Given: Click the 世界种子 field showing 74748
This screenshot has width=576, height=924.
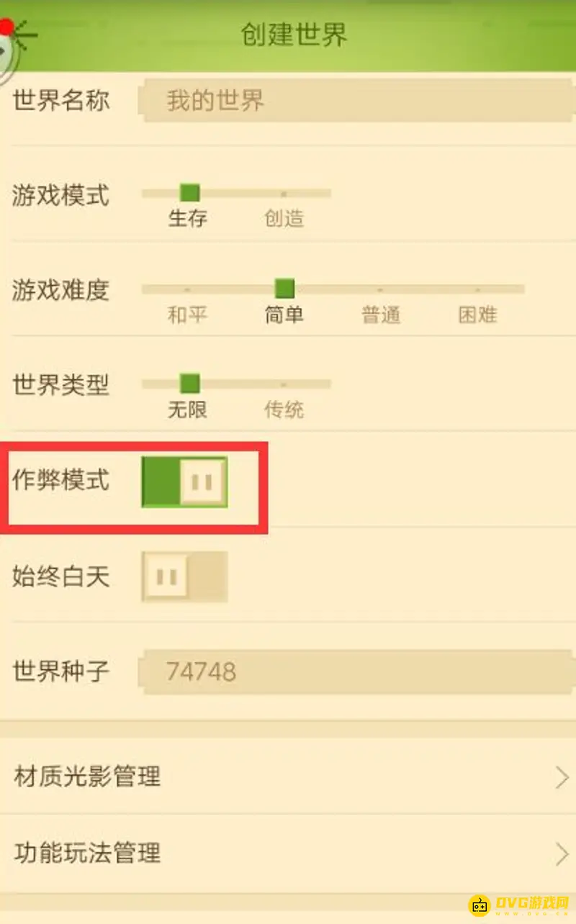Looking at the screenshot, I should 358,672.
